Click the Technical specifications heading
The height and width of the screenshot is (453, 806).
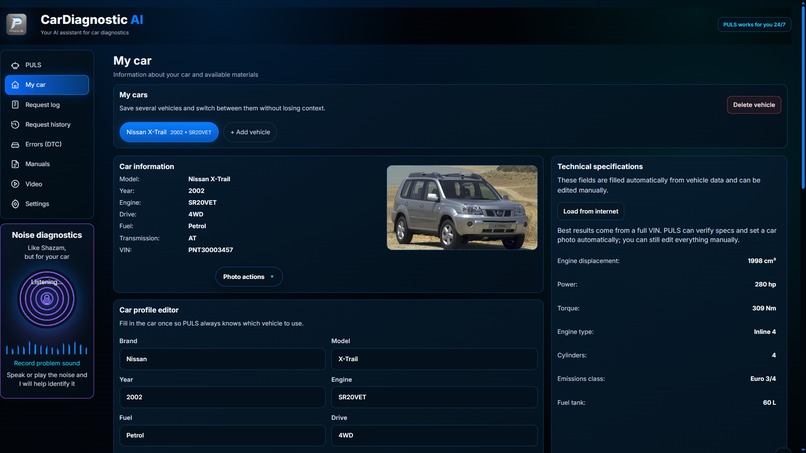(x=600, y=167)
